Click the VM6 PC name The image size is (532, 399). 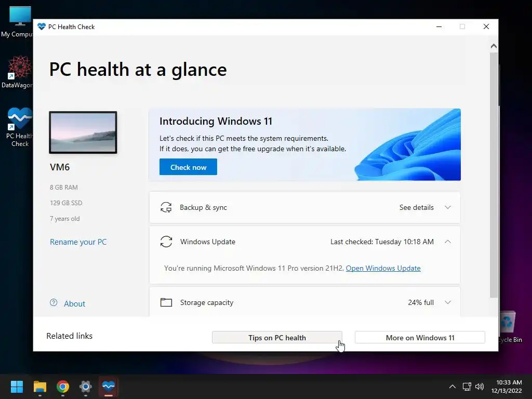point(60,167)
